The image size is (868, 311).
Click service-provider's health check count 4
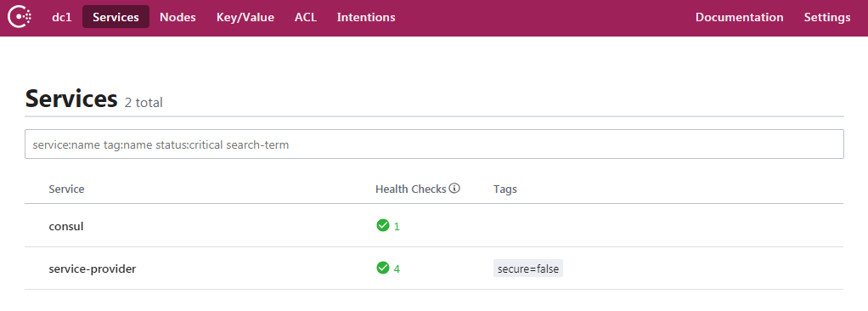click(397, 269)
